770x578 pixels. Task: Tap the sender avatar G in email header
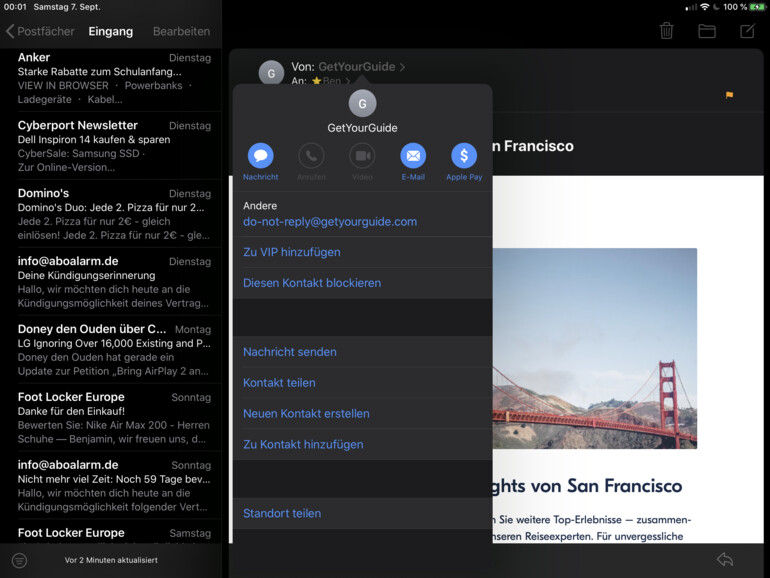click(271, 73)
